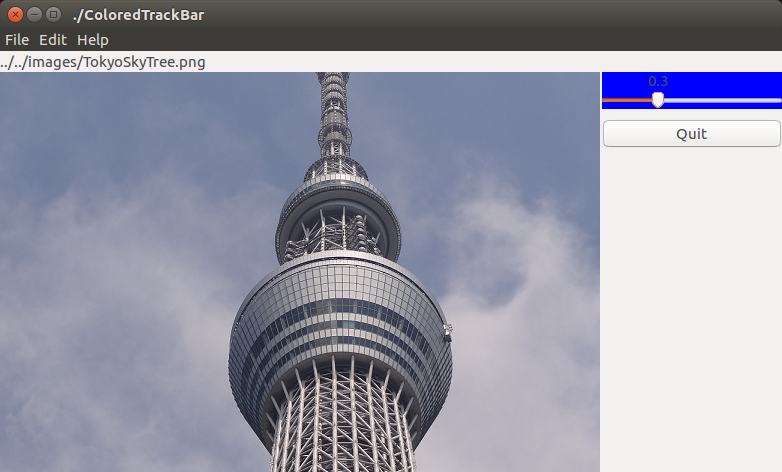Click the Quit button

point(692,134)
